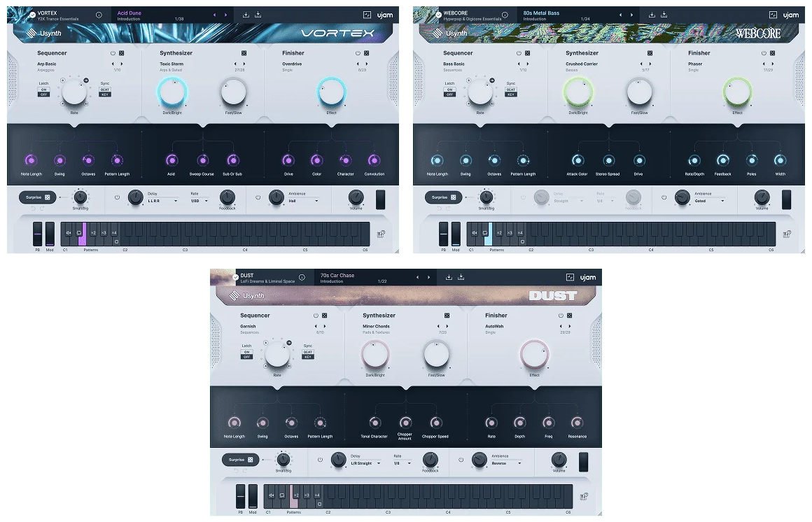Click the Finisher randomize dice in Dust
This screenshot has width=812, height=522.
(x=570, y=316)
